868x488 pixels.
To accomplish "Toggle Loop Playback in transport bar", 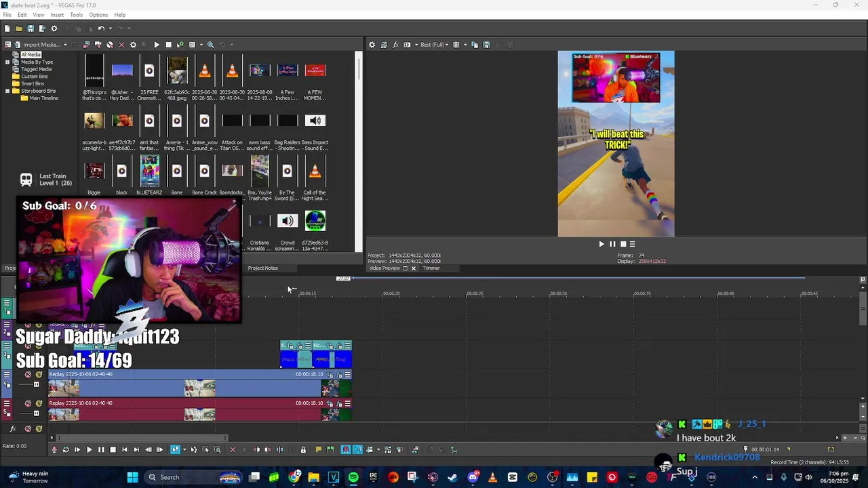I will [x=66, y=449].
